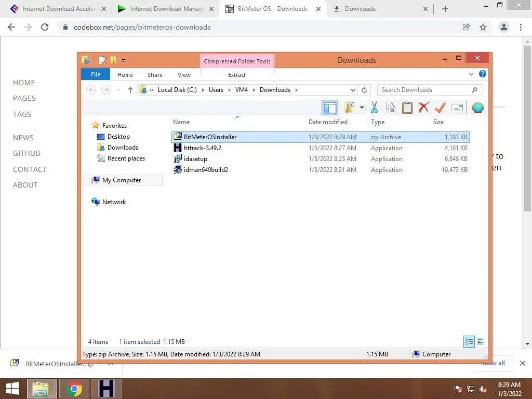The image size is (532, 399).
Task: Bookmark this page with star icon
Action: [483, 27]
